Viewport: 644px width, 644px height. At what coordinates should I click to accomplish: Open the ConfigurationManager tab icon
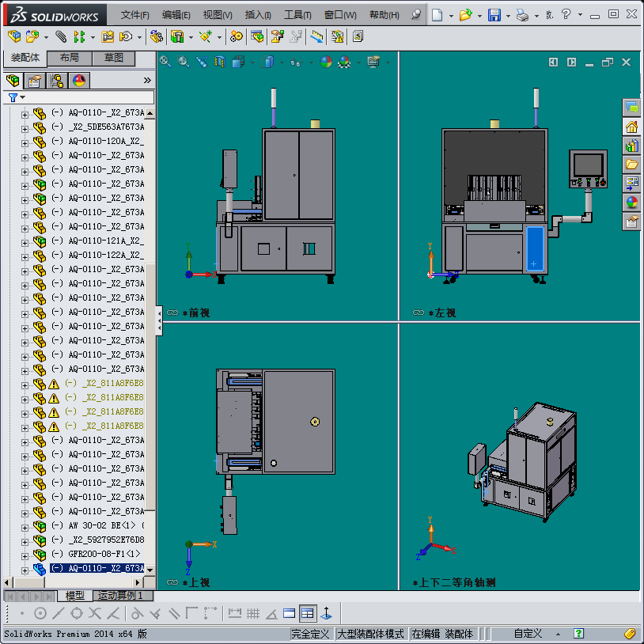(x=57, y=81)
